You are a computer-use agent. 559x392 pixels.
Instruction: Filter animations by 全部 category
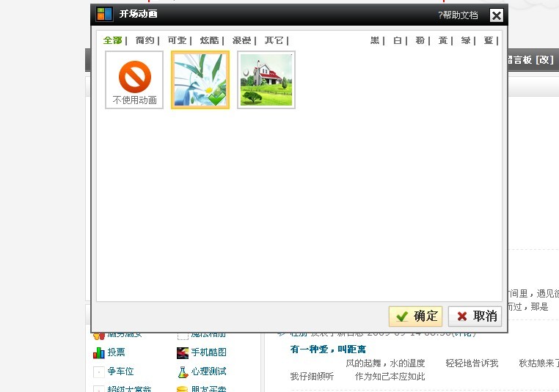click(x=113, y=40)
